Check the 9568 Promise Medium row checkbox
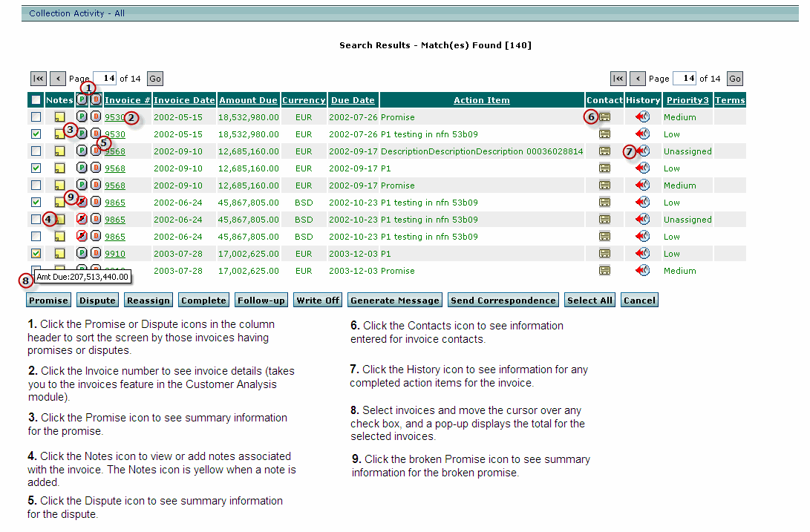The width and height of the screenshot is (810, 532). tap(36, 185)
